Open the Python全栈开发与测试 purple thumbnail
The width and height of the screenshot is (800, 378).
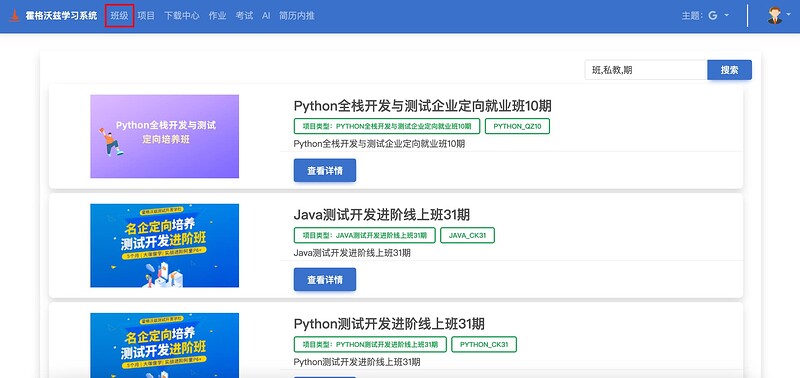(164, 136)
